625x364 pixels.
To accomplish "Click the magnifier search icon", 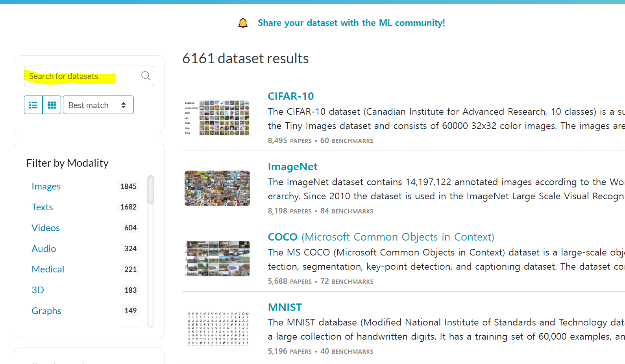I will click(x=146, y=76).
